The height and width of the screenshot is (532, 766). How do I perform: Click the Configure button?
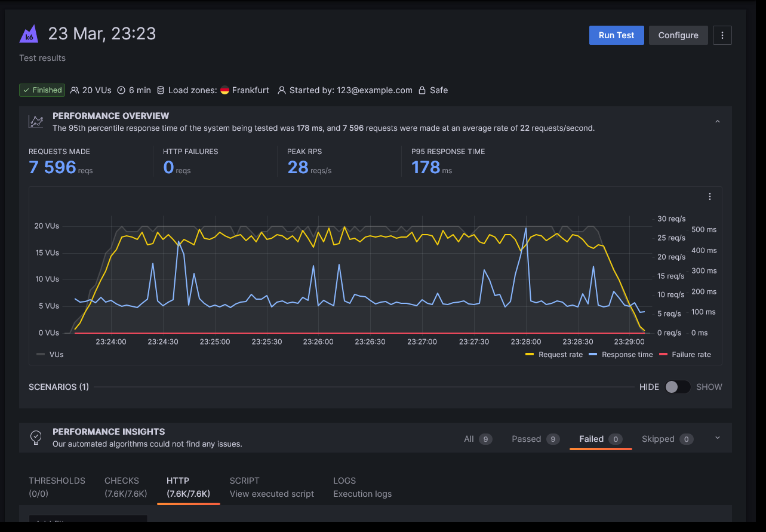pos(678,35)
